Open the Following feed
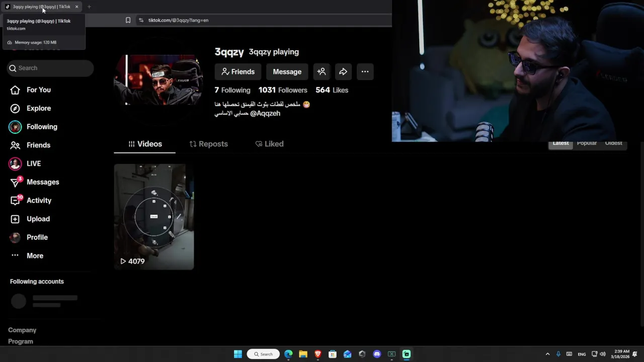This screenshot has width=644, height=362. coord(33,127)
